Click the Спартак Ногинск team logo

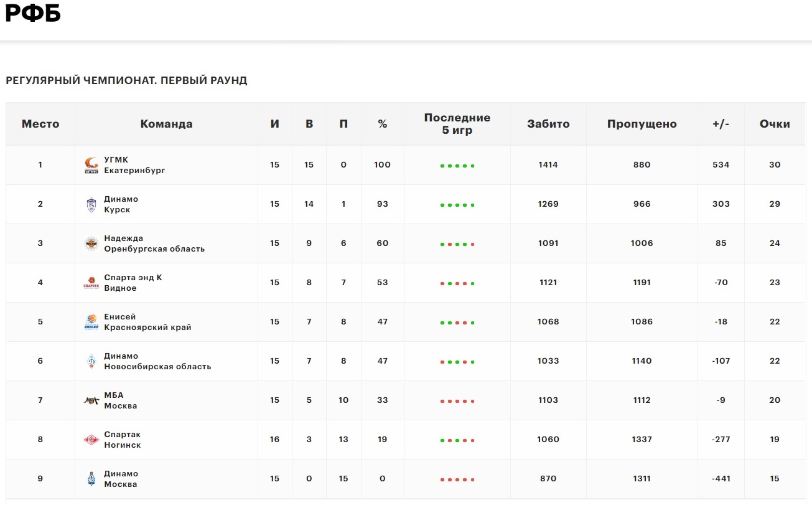tap(91, 440)
